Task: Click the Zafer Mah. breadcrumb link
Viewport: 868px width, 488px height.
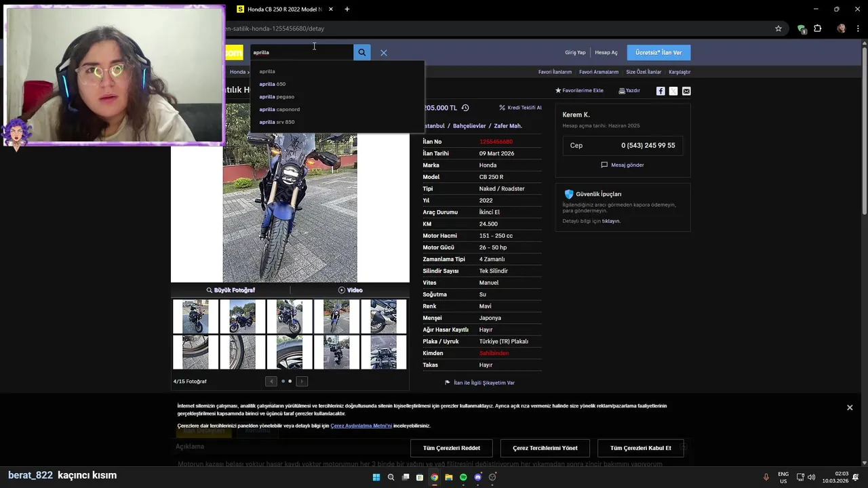Action: click(x=508, y=126)
